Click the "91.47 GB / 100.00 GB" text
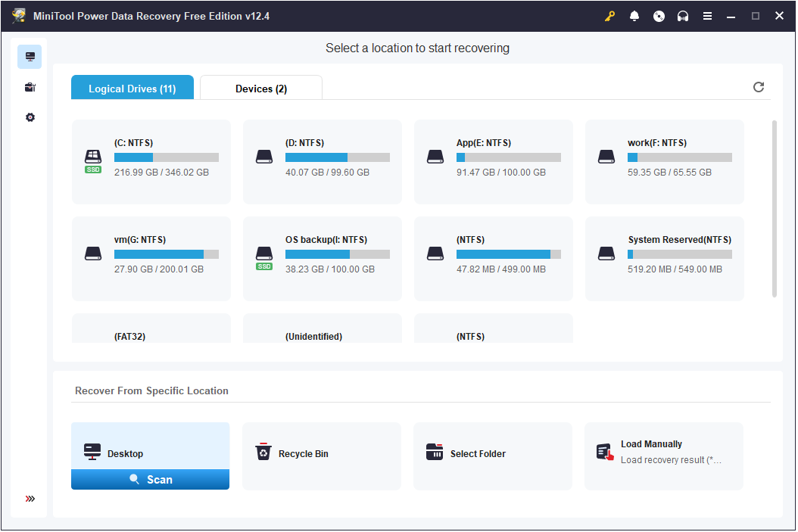This screenshot has width=798, height=532. pyautogui.click(x=500, y=173)
